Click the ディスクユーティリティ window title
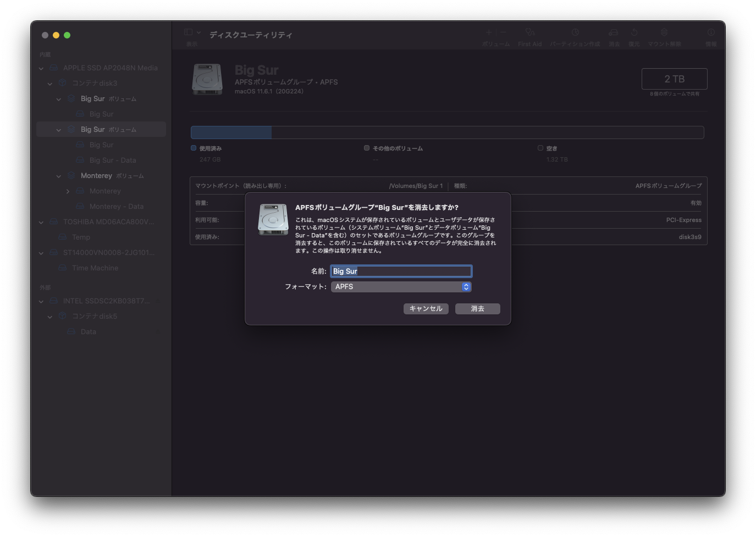This screenshot has width=756, height=537. tap(251, 35)
